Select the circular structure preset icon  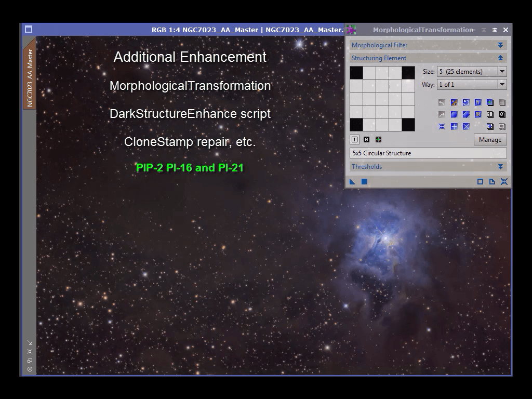click(x=454, y=114)
